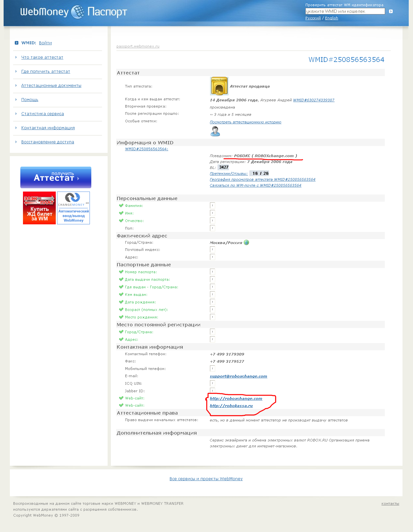413x532 pixels.
Task: Open attestor link WMID#630274339387
Action: click(x=314, y=100)
